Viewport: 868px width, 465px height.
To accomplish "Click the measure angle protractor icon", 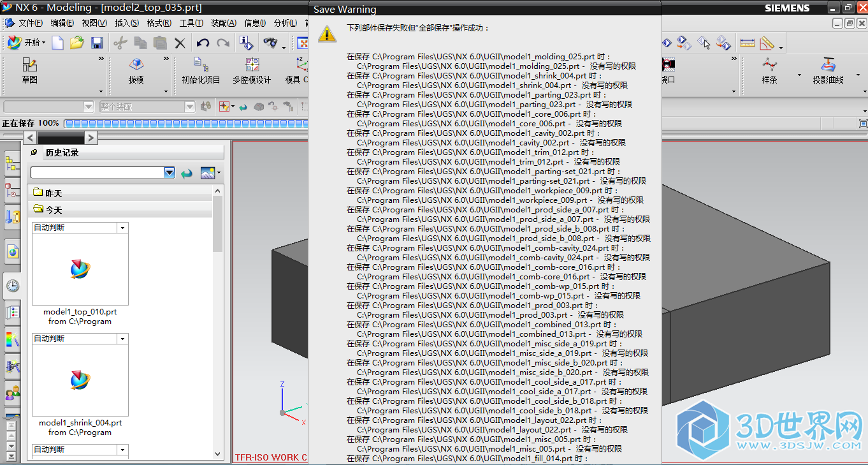I will pyautogui.click(x=767, y=43).
